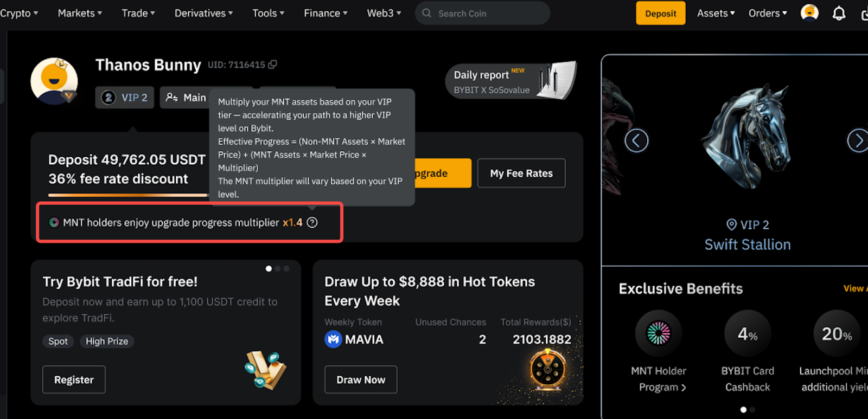The image size is (868, 419).
Task: Select the second promo carousel dot
Action: click(x=278, y=269)
